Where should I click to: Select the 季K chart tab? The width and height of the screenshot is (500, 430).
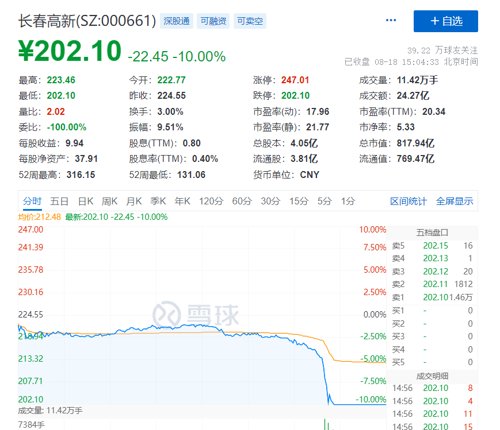coord(158,201)
